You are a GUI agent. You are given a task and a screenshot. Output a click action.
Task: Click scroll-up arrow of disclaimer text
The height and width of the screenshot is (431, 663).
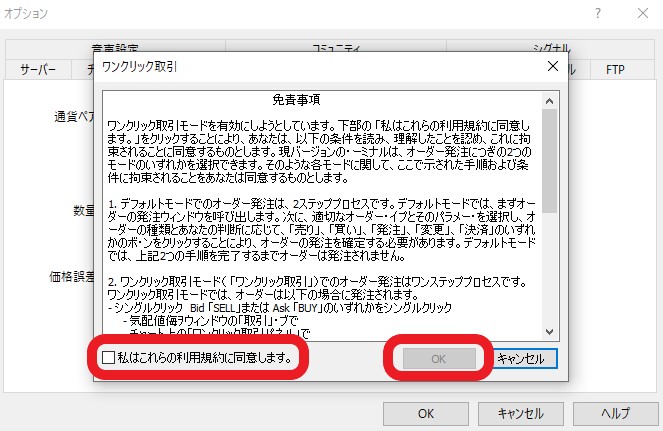point(549,101)
